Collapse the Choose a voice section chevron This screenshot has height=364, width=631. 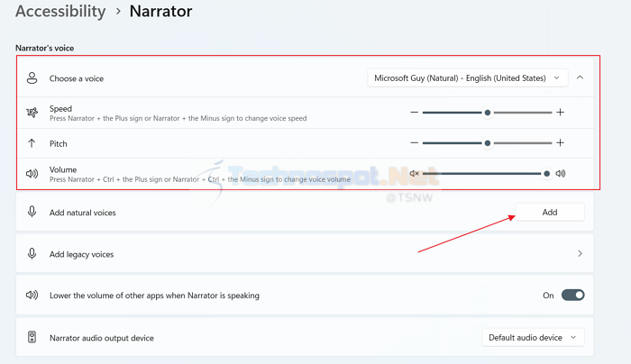tap(580, 77)
